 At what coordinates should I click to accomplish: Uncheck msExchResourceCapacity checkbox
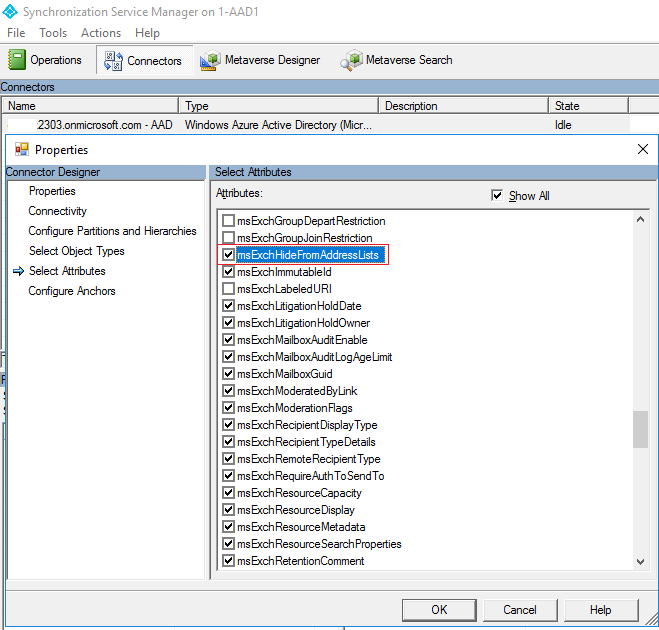coord(228,493)
